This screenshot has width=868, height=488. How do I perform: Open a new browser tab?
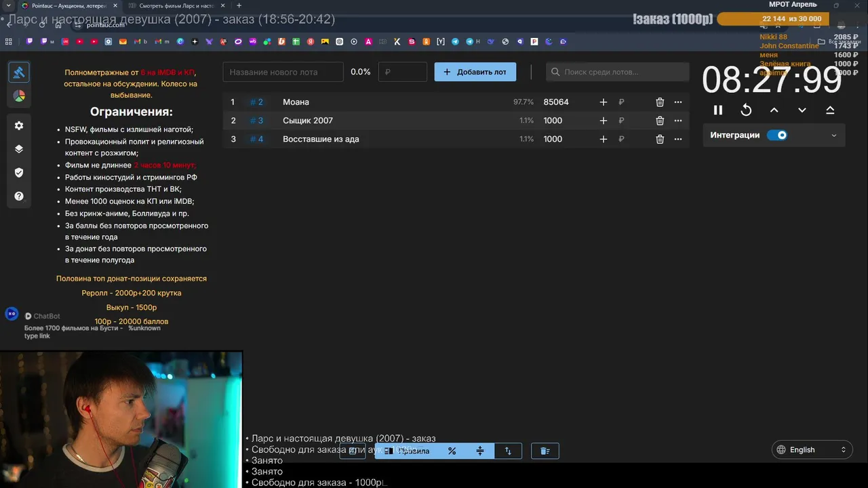click(x=239, y=5)
